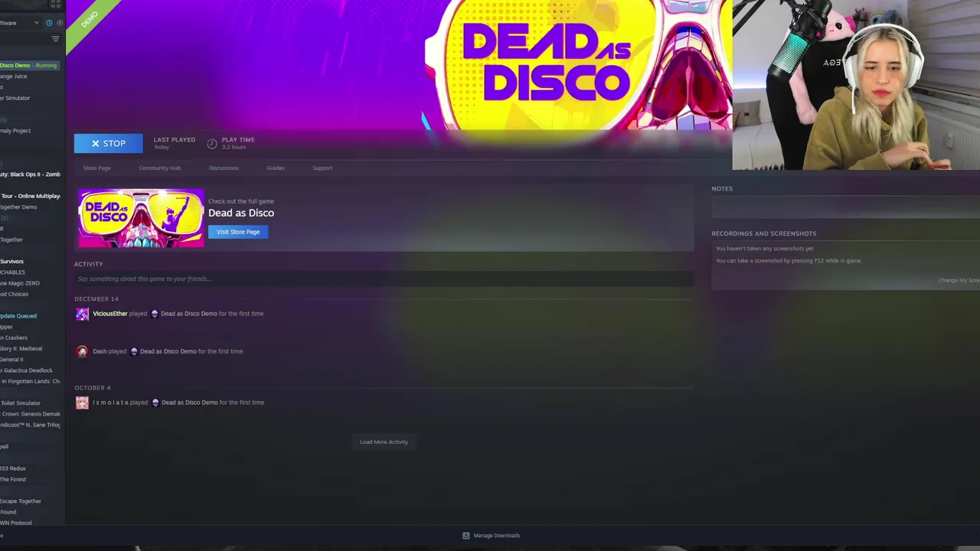
Task: Select the Galactica Deadlock entry
Action: tap(27, 370)
